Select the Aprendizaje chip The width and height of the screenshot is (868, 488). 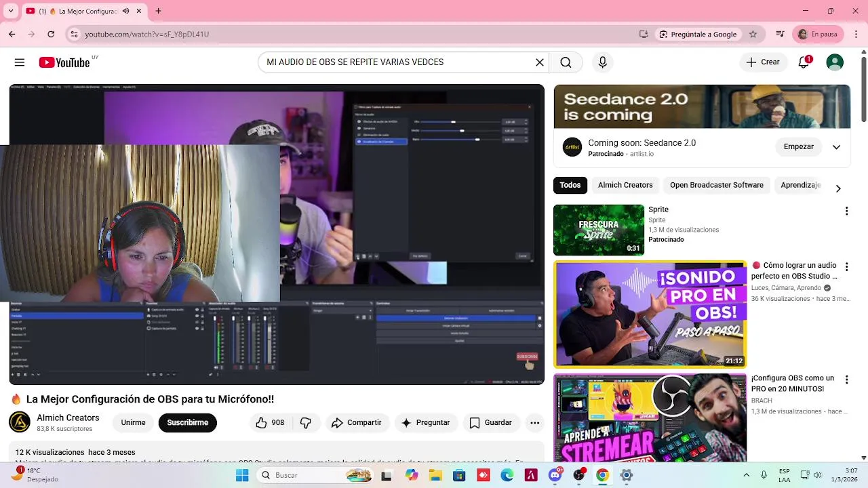pyautogui.click(x=801, y=185)
